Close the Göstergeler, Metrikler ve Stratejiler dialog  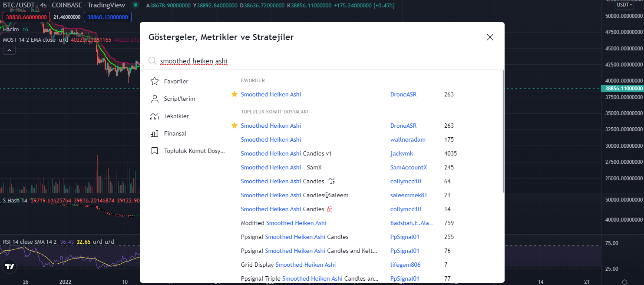pyautogui.click(x=490, y=37)
